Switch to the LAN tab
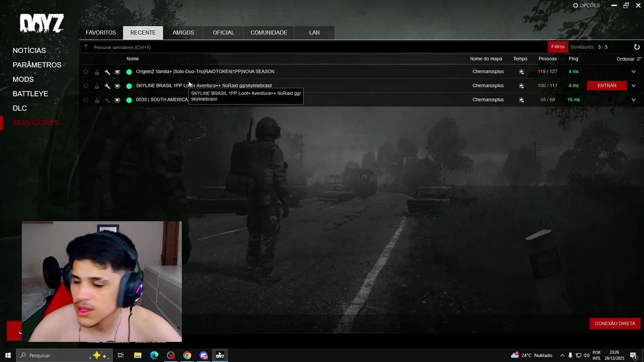 click(x=314, y=33)
